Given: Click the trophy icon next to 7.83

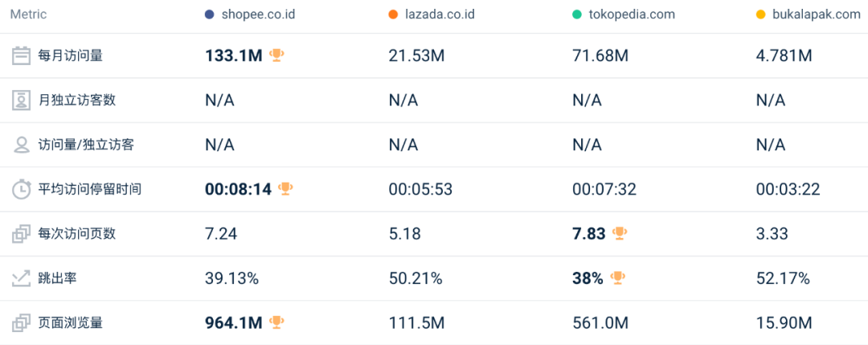Looking at the screenshot, I should pyautogui.click(x=620, y=233).
